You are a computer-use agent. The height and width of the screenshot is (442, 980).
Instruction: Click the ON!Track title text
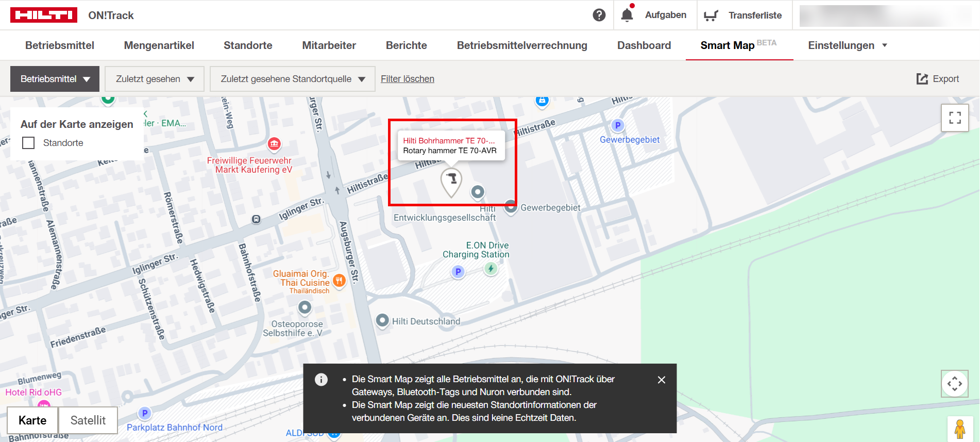tap(111, 15)
